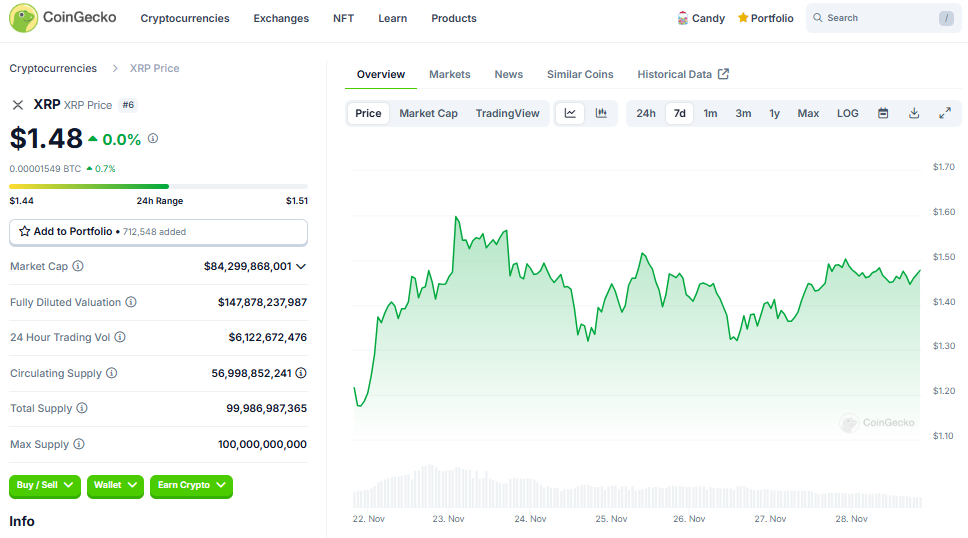Set chart range to 1y
Viewport: 968px width, 538px height.
pos(775,113)
